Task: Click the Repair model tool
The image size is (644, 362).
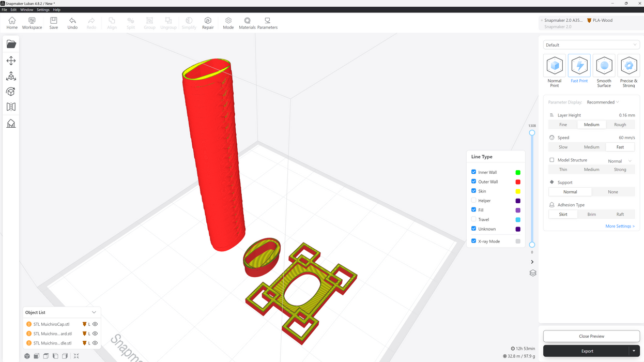Action: (208, 23)
